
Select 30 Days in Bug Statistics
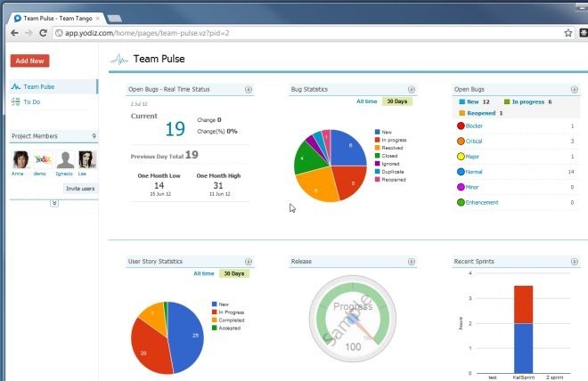(x=397, y=101)
